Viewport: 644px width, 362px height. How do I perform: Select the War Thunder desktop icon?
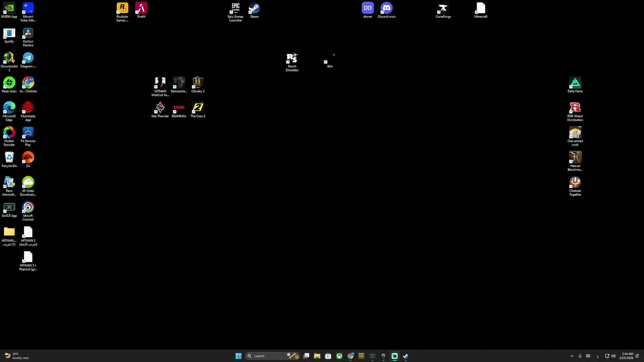(160, 110)
